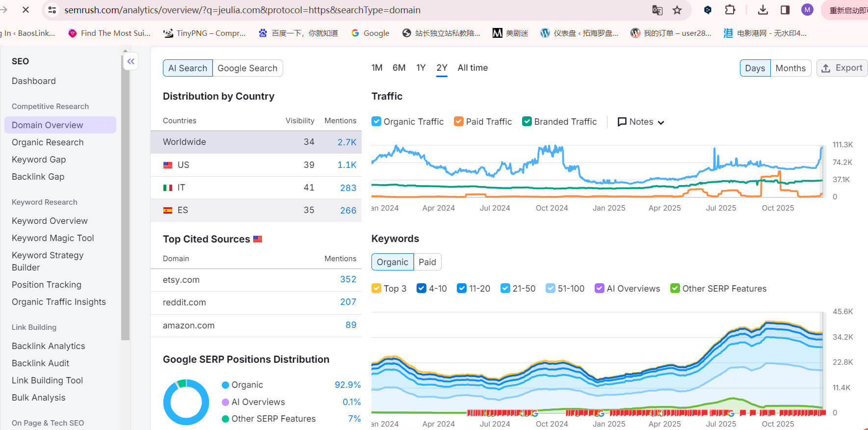Disable the Paid Traffic checkbox
This screenshot has height=430, width=868.
pyautogui.click(x=459, y=121)
